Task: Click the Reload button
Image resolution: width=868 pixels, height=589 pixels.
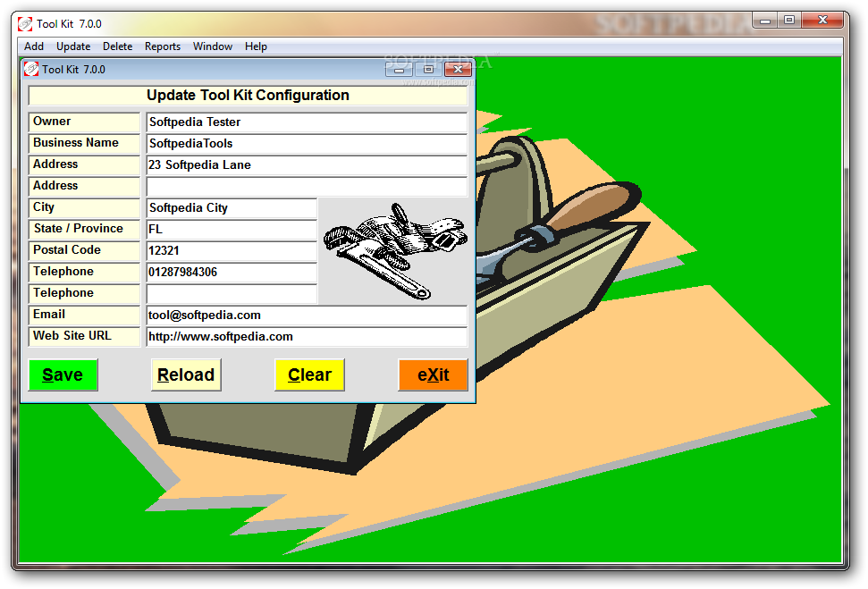Action: 186,374
